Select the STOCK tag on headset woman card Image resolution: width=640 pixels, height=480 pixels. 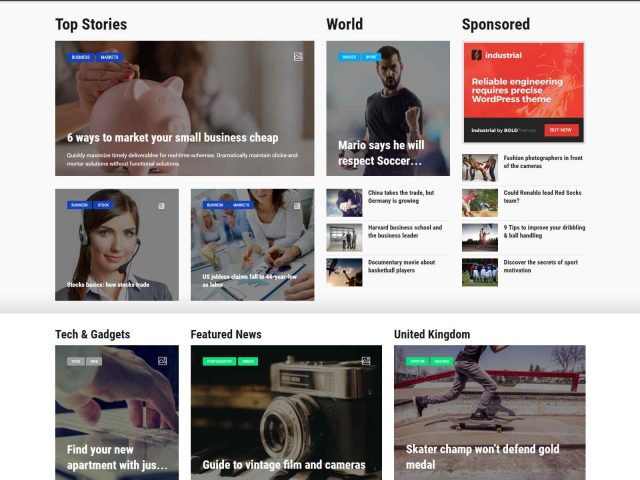pyautogui.click(x=103, y=205)
